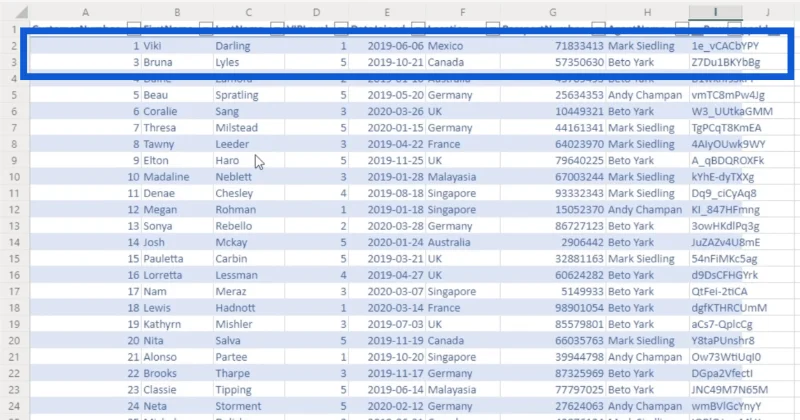Image resolution: width=800 pixels, height=420 pixels.
Task: Click the last name cell 'Chesley'
Action: coord(248,193)
